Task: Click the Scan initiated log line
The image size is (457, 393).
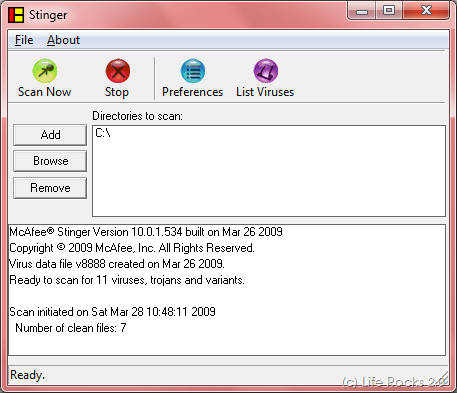Action: (112, 312)
